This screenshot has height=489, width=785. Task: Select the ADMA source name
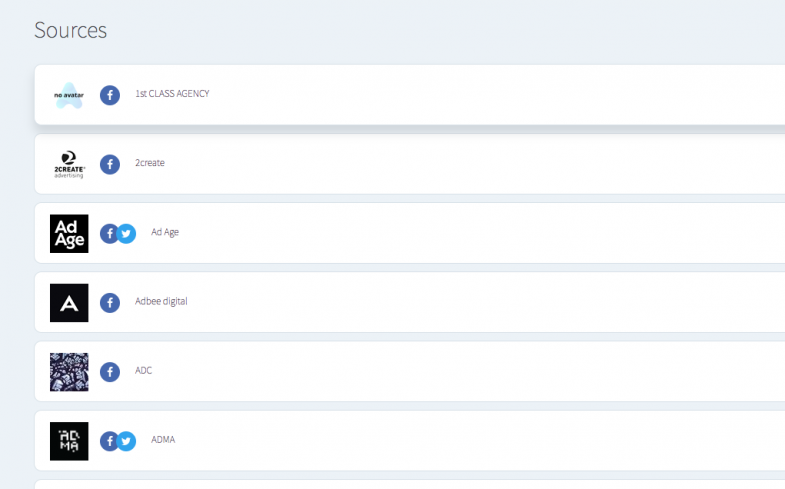tap(163, 439)
